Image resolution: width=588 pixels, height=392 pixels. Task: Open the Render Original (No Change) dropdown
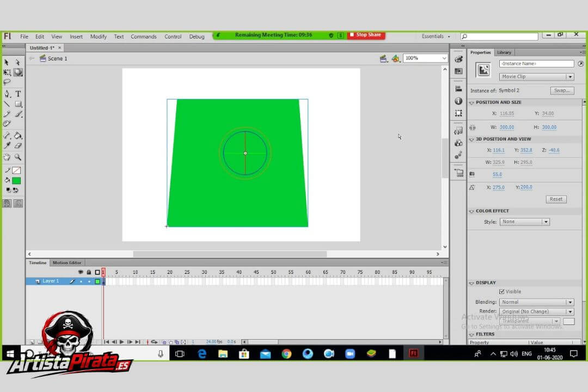point(537,311)
